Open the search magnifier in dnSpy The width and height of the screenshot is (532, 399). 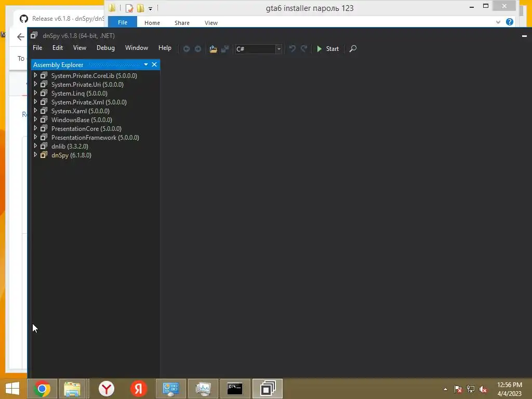(353, 49)
